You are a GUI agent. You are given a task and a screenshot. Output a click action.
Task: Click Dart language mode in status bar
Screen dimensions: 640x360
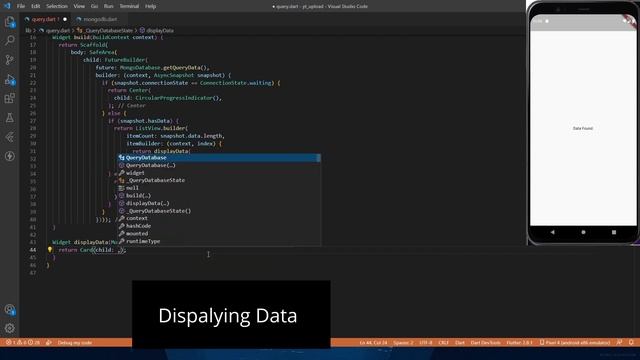pyautogui.click(x=460, y=342)
